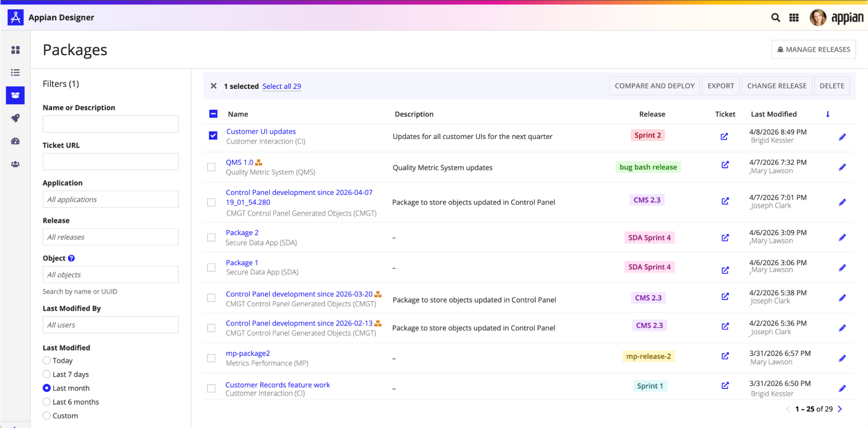This screenshot has height=428, width=868.
Task: Edit the Customer UI updates package
Action: coord(842,137)
